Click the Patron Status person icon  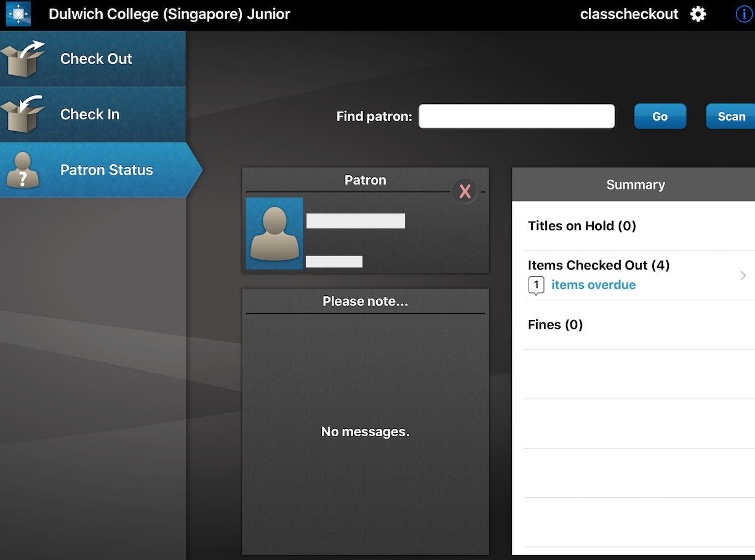[x=23, y=170]
